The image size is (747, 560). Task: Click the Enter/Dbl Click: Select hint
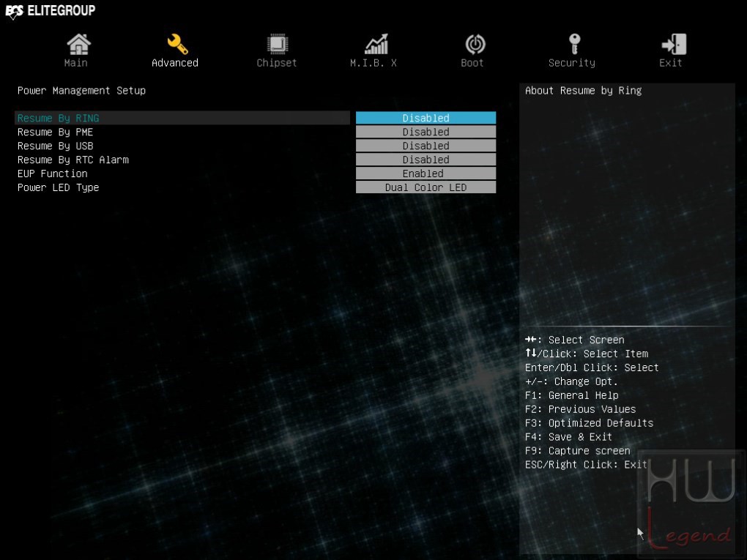click(x=592, y=367)
